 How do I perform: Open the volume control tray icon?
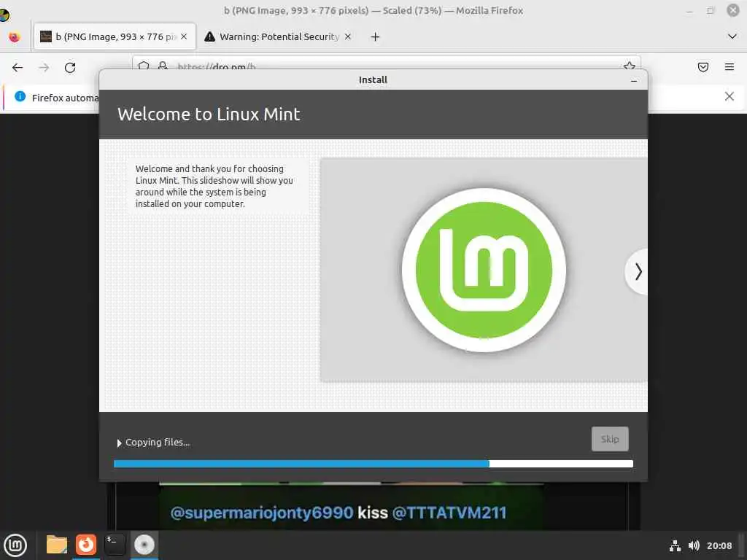point(694,545)
